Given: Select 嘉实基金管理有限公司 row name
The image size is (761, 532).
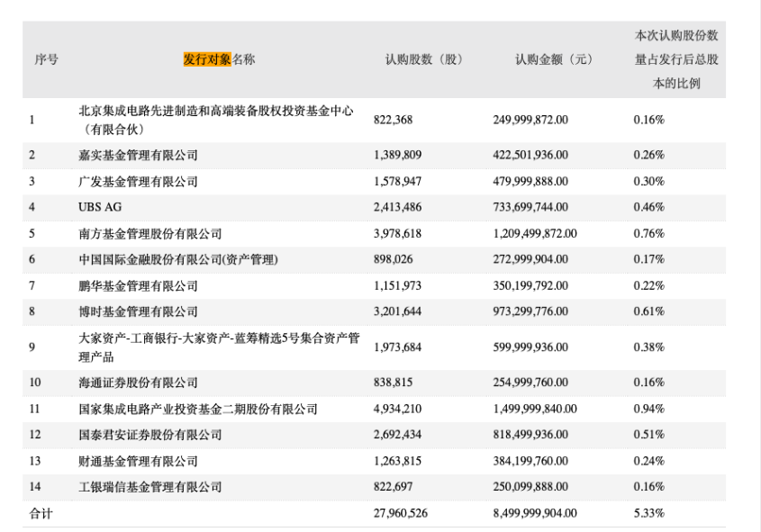Looking at the screenshot, I should [139, 155].
